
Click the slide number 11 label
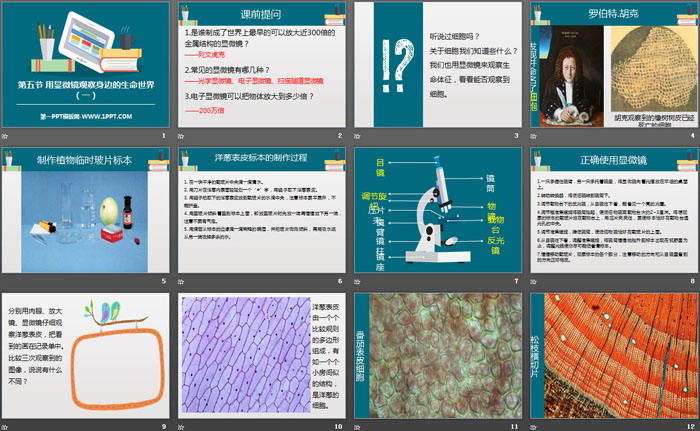(x=515, y=427)
